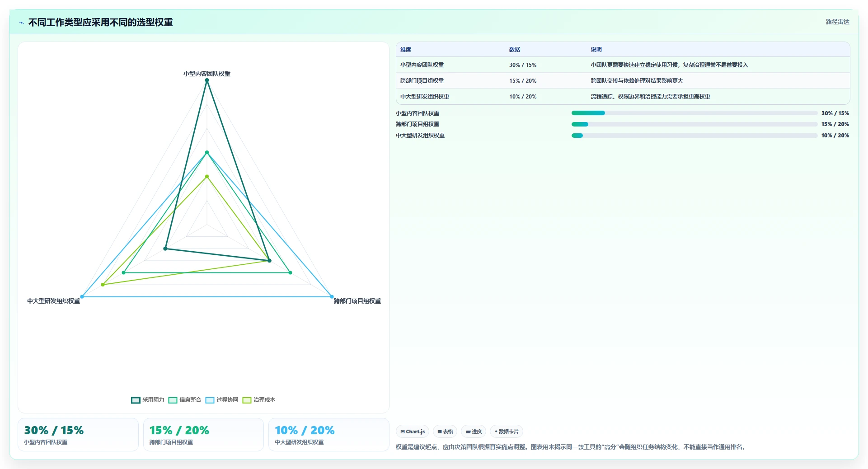Click the 权重是建议起点 footnote text

(x=571, y=447)
